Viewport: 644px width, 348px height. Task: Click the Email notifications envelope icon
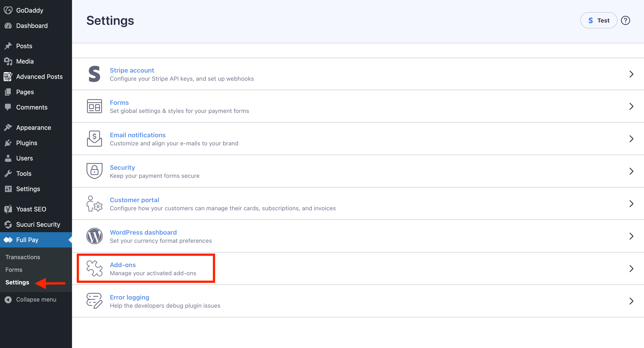pos(94,139)
